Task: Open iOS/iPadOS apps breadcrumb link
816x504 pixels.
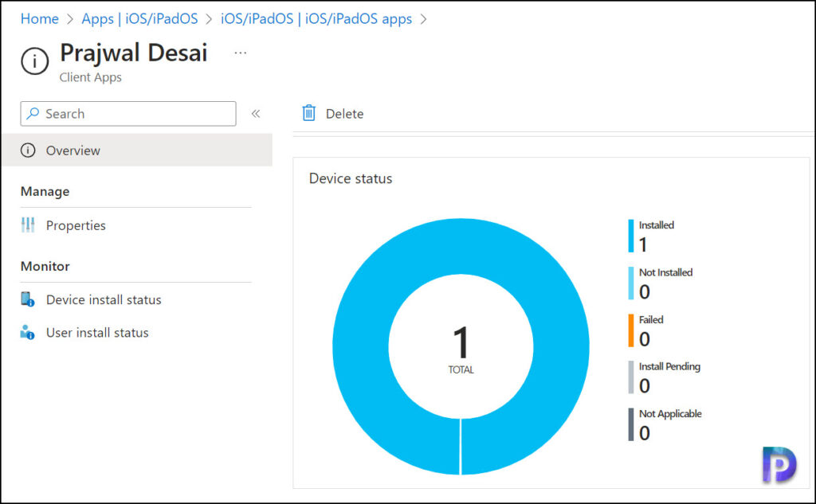Action: [x=316, y=19]
